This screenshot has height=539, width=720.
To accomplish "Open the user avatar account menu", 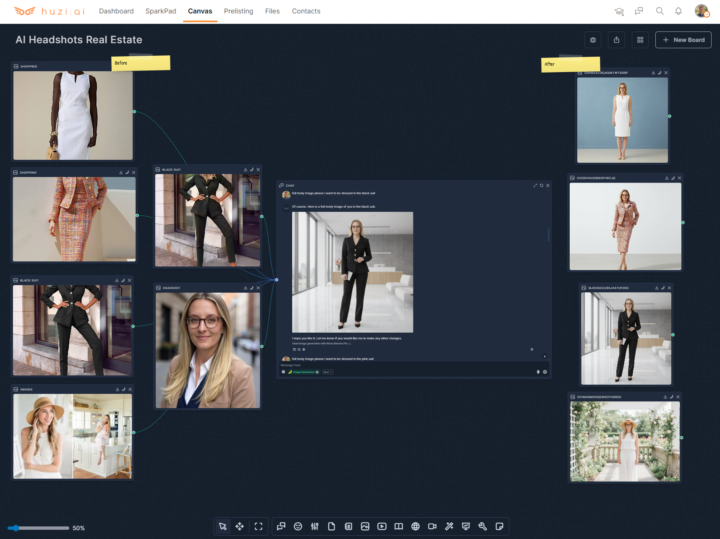I will click(701, 11).
